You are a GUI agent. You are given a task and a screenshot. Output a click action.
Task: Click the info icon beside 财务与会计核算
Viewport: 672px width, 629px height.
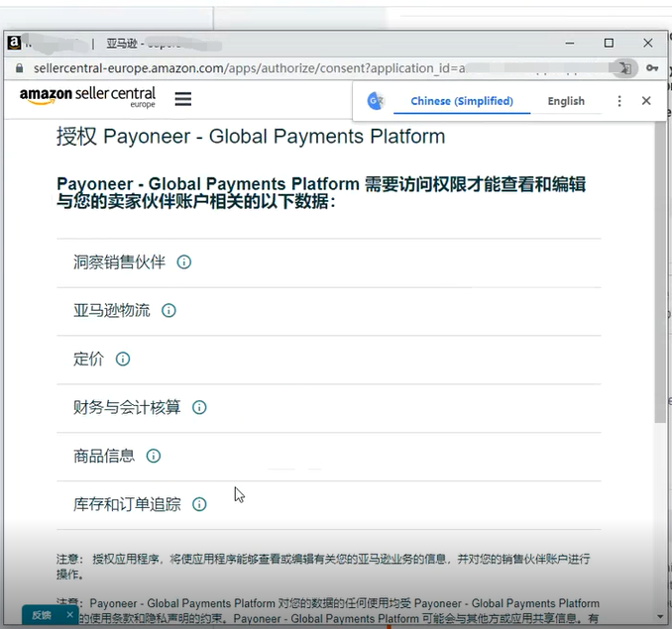tap(199, 408)
